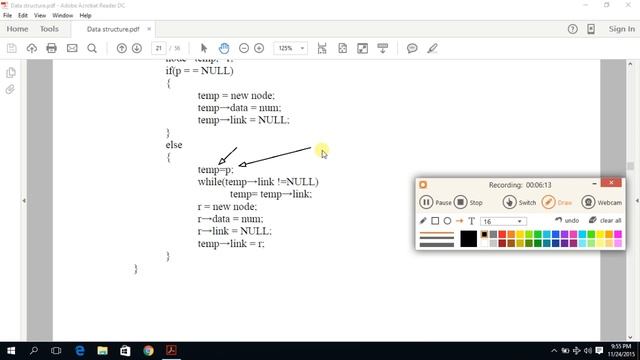The width and height of the screenshot is (640, 360).
Task: Click the Sign In link
Action: point(622,29)
